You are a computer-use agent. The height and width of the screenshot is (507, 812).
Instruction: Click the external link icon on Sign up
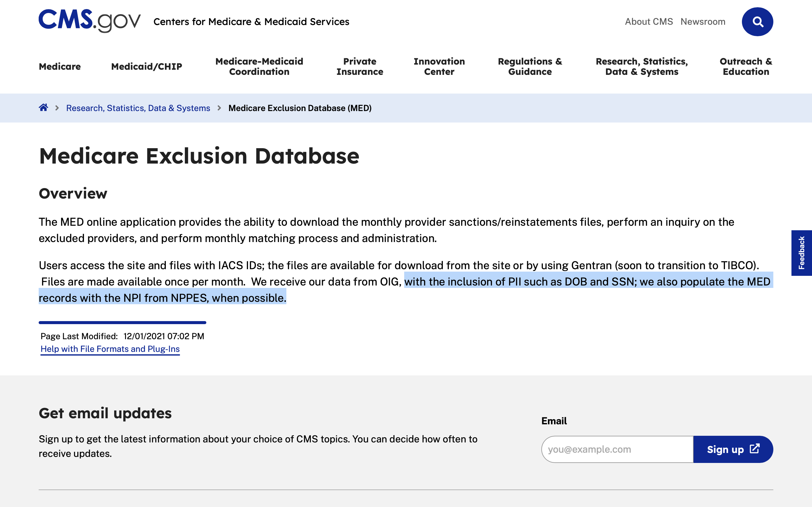click(x=754, y=449)
